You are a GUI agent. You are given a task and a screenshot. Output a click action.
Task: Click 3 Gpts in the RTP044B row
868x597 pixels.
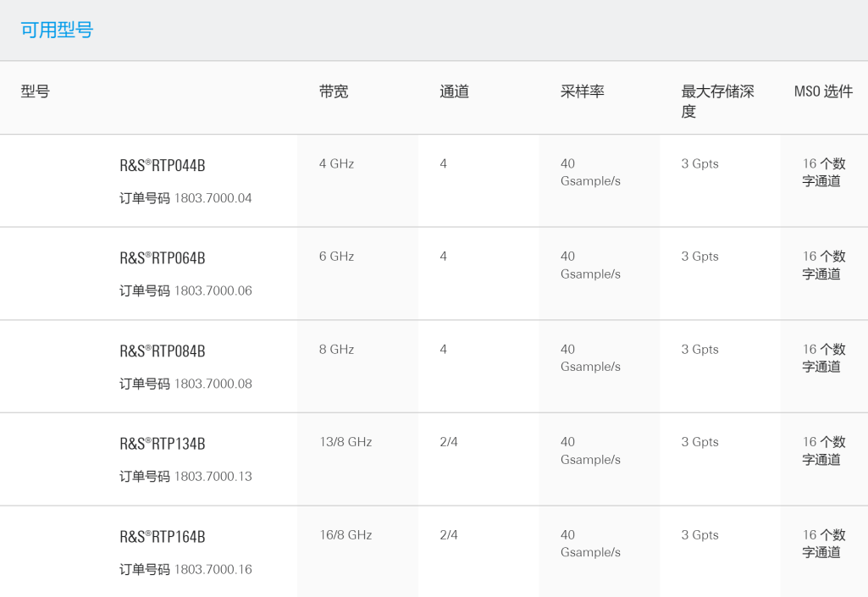(699, 164)
